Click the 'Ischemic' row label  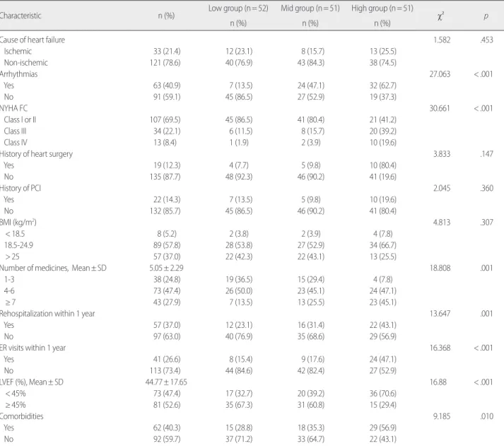coord(18,52)
